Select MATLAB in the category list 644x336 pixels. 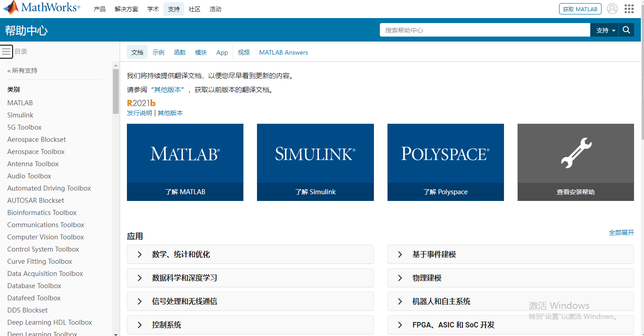(x=20, y=103)
